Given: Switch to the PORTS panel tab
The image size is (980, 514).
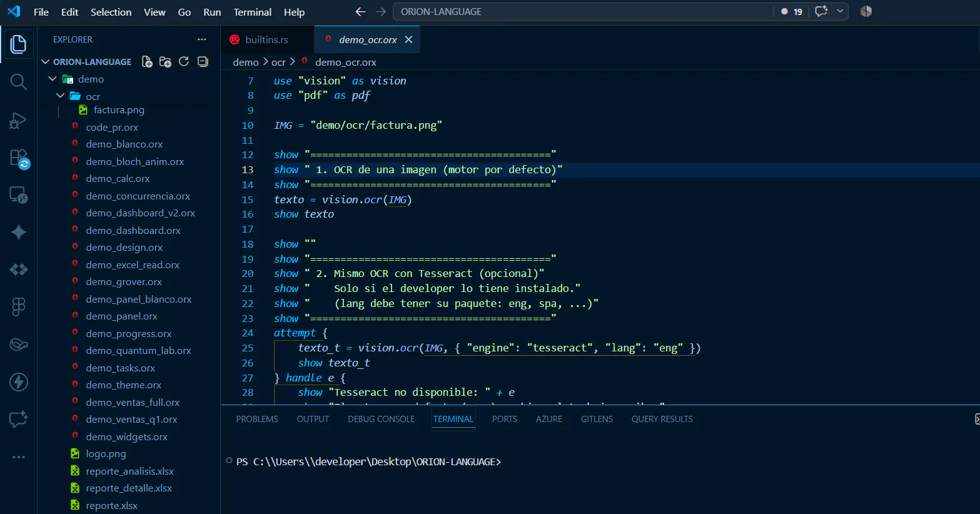Looking at the screenshot, I should click(505, 419).
